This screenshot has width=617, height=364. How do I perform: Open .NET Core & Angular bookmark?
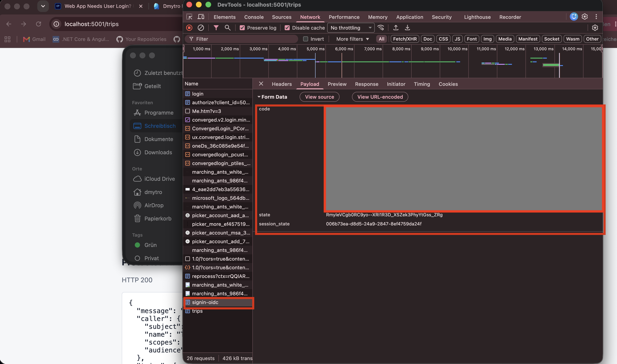pyautogui.click(x=81, y=39)
